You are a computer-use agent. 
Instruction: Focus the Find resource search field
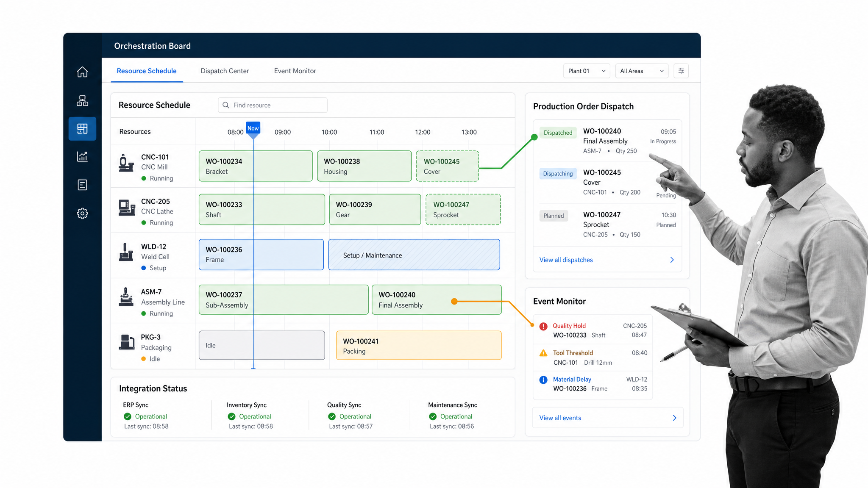click(x=273, y=105)
